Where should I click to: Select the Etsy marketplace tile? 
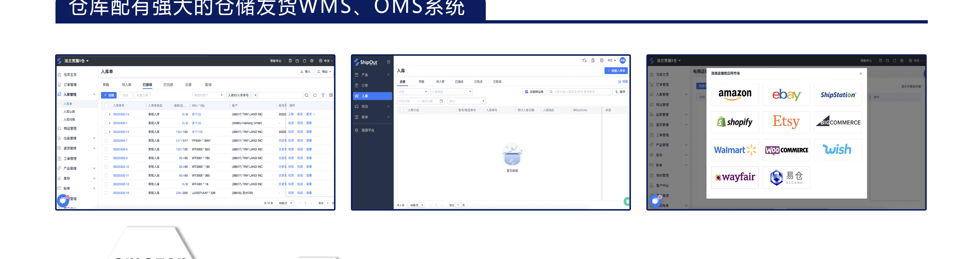coord(786,122)
